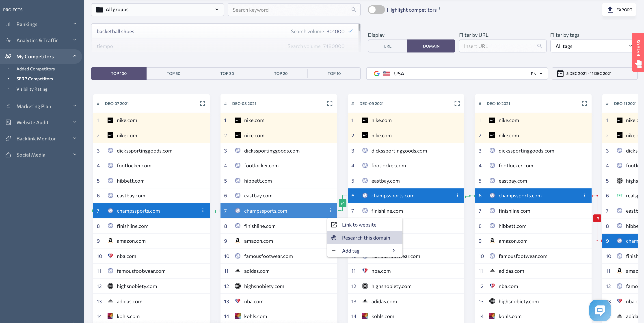
Task: Open the USA EN search engine dropdown
Action: coord(457,74)
